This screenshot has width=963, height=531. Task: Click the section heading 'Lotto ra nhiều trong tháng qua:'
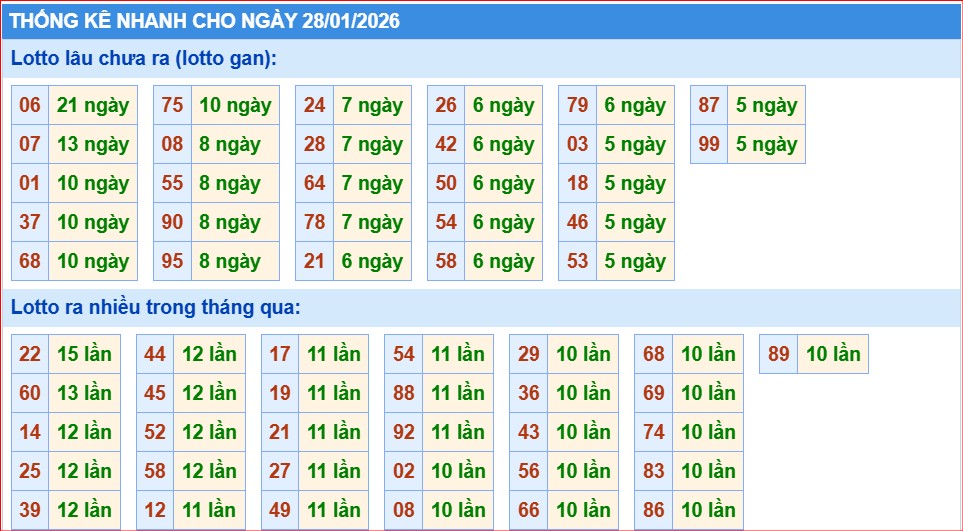point(156,308)
